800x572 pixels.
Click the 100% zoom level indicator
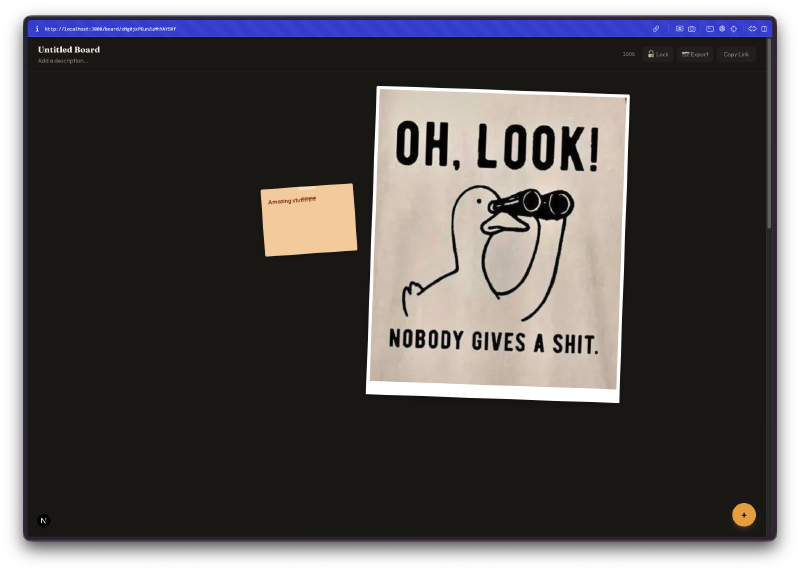pos(628,54)
